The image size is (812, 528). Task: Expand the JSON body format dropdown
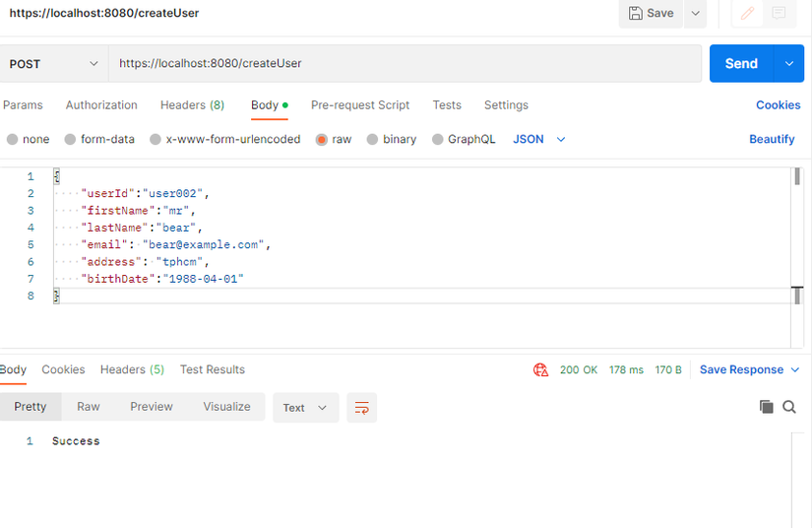pos(539,139)
